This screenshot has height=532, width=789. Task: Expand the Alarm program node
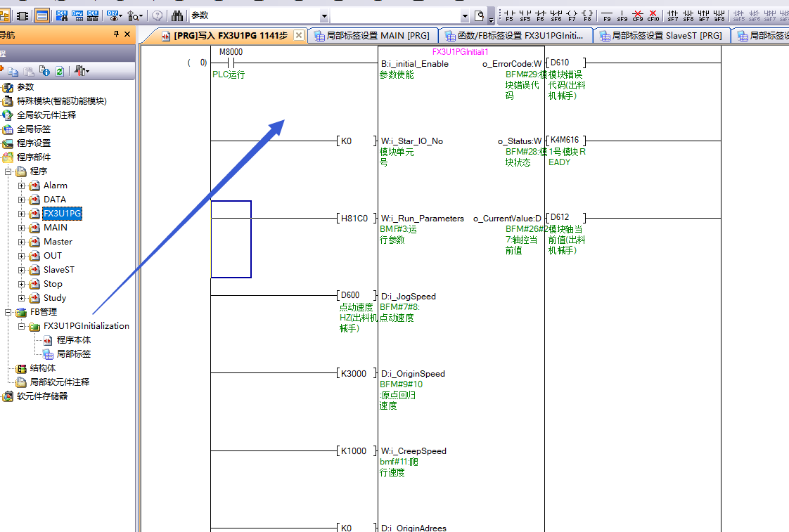(22, 186)
